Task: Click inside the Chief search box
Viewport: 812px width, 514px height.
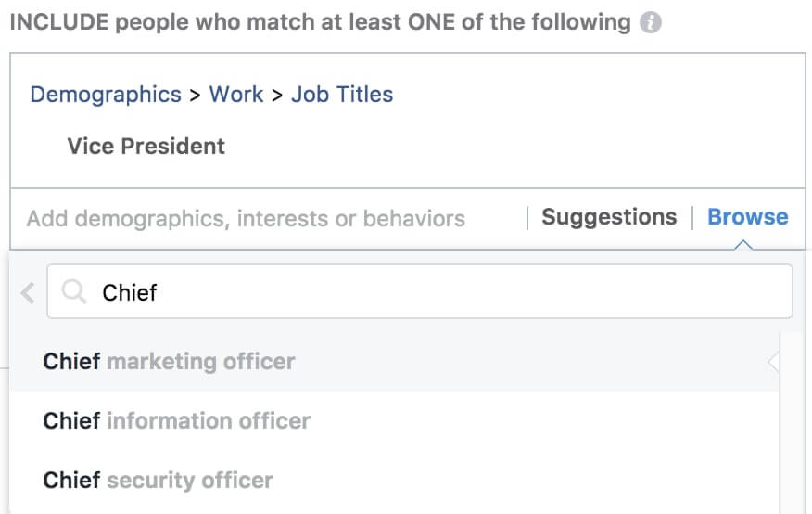Action: tap(420, 291)
